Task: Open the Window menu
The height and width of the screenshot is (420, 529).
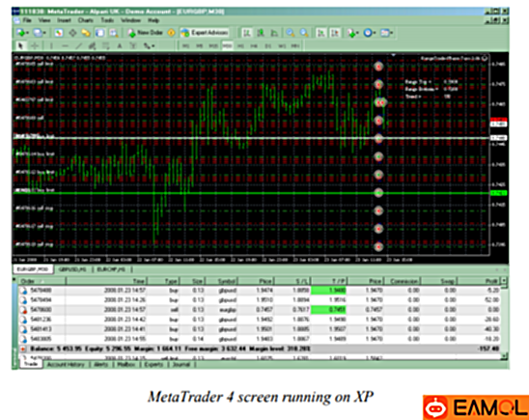Action: point(130,20)
